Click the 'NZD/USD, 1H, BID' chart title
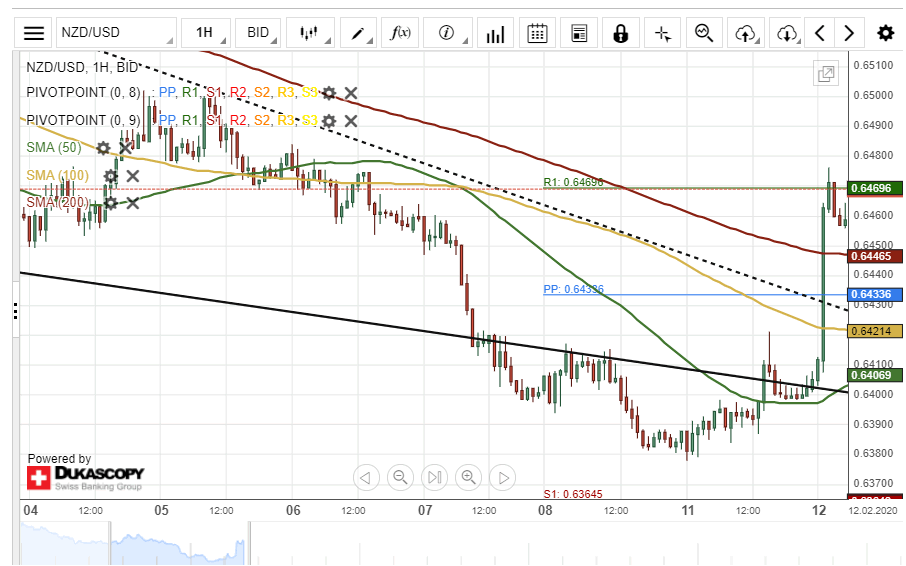This screenshot has height=566, width=906. pos(82,68)
